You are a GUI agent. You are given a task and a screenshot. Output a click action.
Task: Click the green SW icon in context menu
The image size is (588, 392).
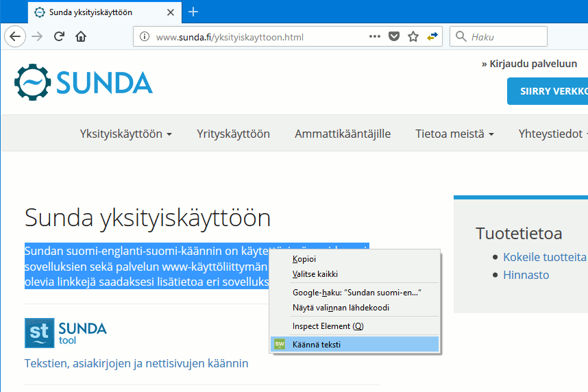280,344
